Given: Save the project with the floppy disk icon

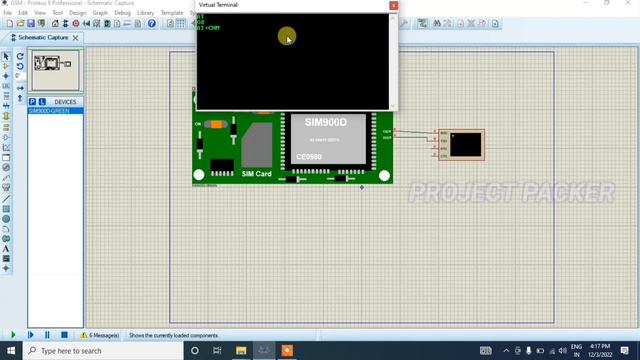Looking at the screenshot, I should point(31,24).
